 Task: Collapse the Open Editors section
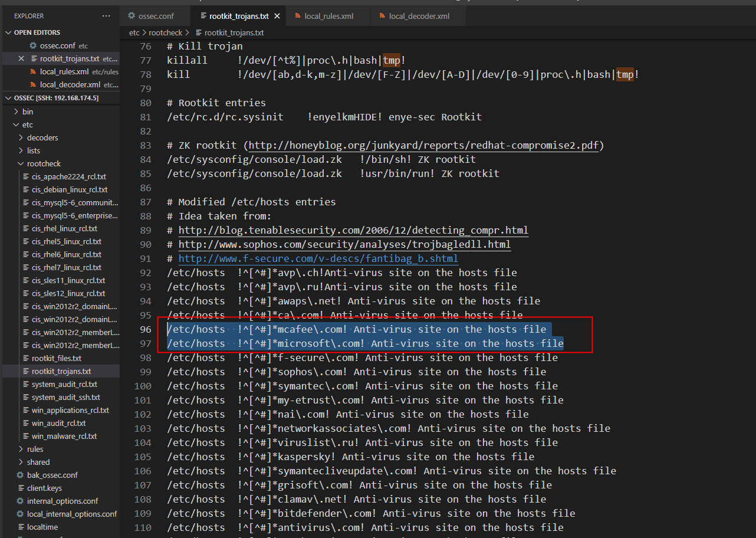pos(8,32)
